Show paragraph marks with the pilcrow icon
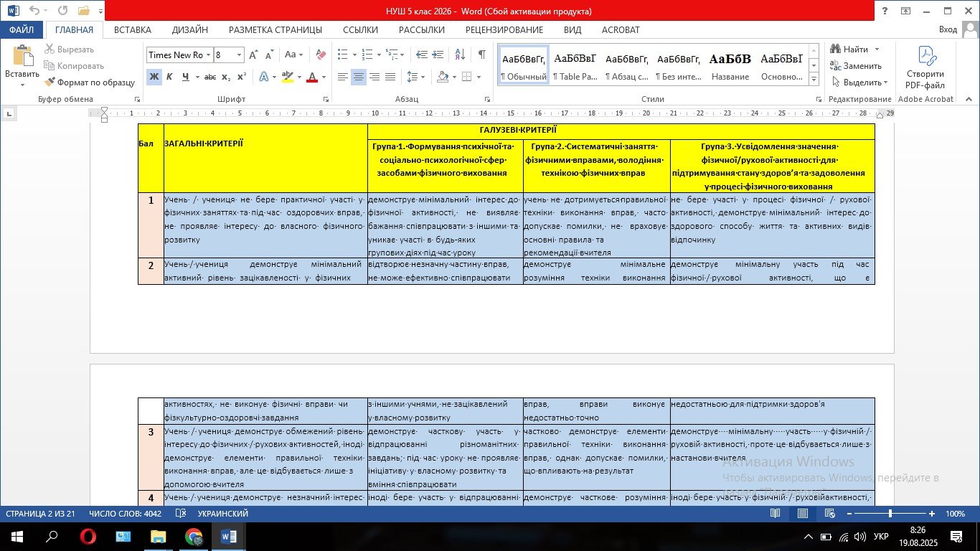 click(482, 55)
